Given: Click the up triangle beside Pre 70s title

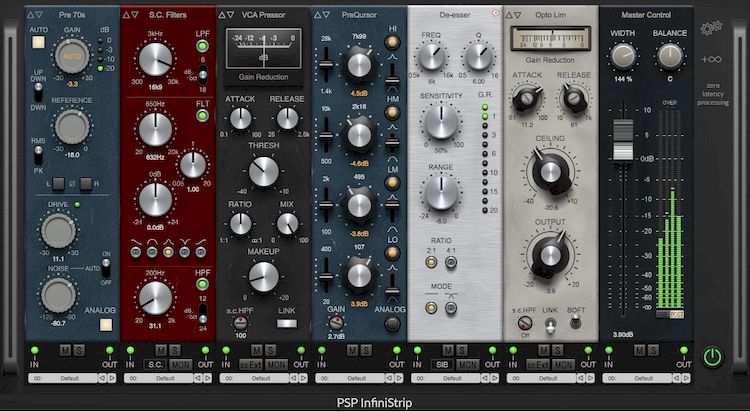Looking at the screenshot, I should click(x=31, y=15).
